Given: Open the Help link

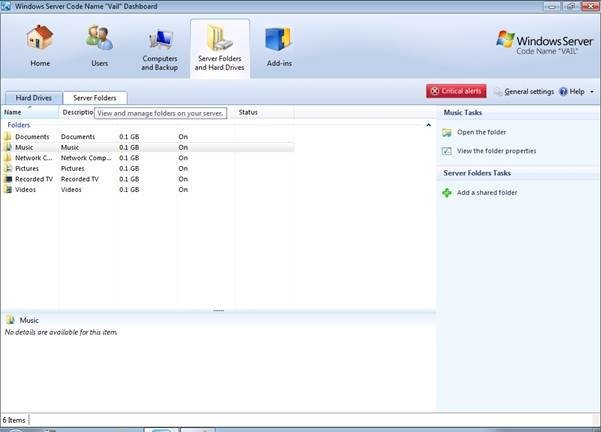Looking at the screenshot, I should point(577,92).
